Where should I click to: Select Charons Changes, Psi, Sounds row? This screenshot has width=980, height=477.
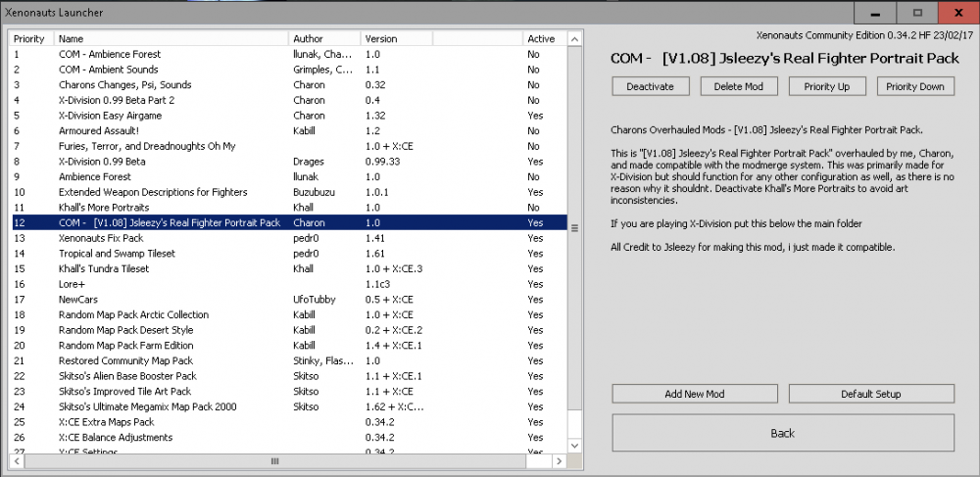click(289, 85)
